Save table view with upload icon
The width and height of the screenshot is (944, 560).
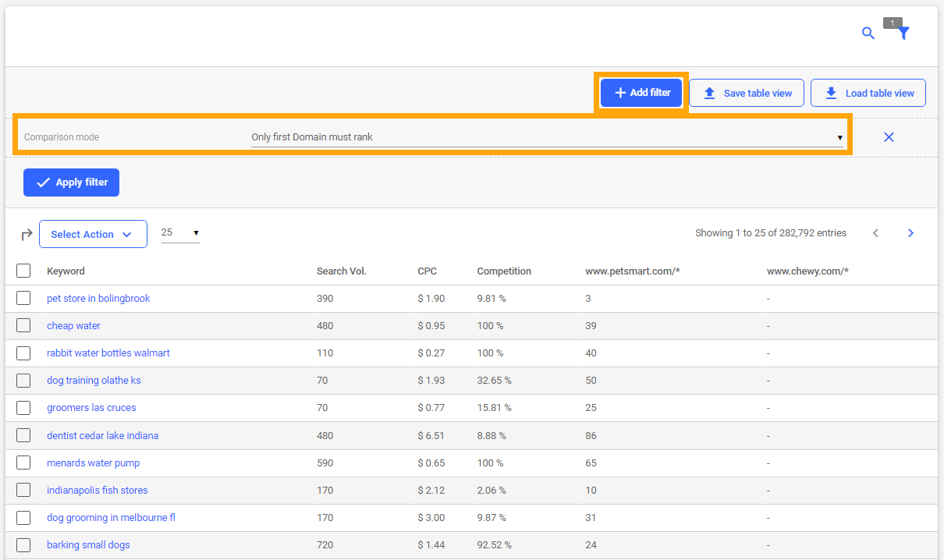click(x=747, y=93)
